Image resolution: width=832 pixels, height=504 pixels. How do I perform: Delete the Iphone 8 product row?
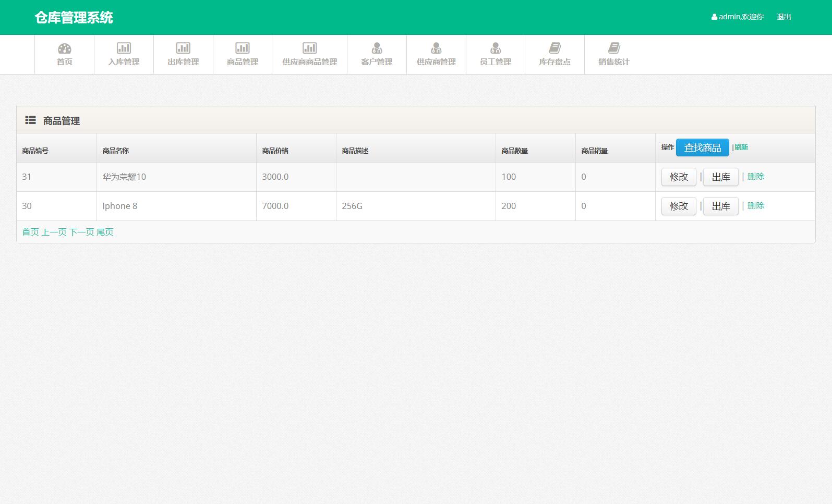click(756, 205)
